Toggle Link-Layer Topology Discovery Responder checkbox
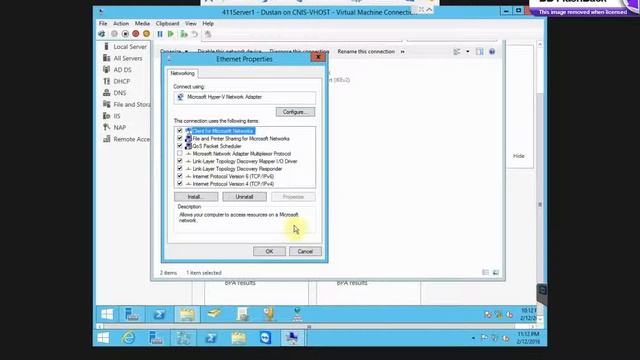Screen dimensions: 640x360 (x=180, y=169)
